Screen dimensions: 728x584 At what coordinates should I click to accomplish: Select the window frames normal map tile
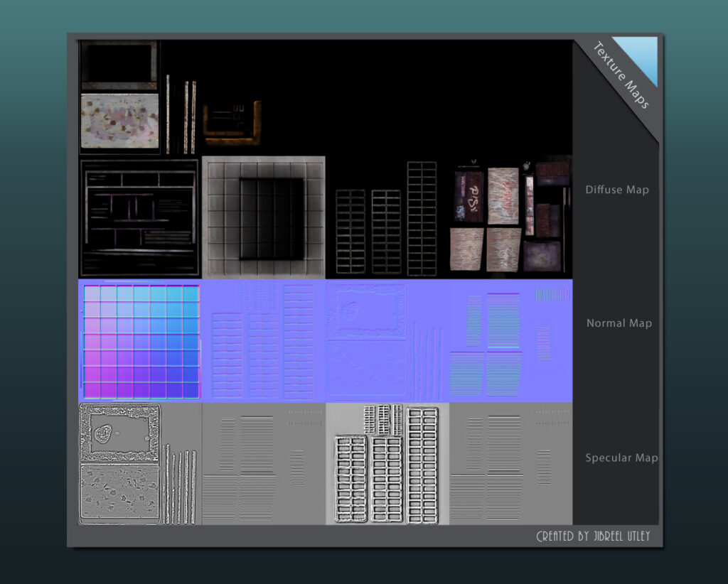pos(263,340)
